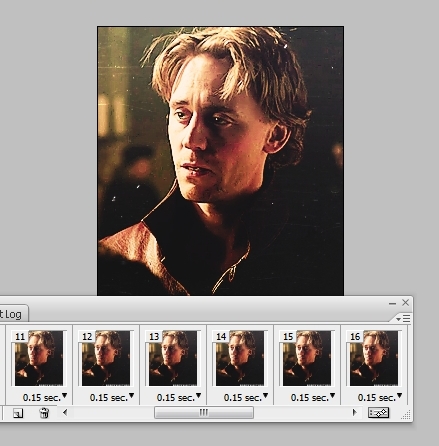Open the animation panel flyout menu
This screenshot has width=439, height=446.
click(403, 319)
